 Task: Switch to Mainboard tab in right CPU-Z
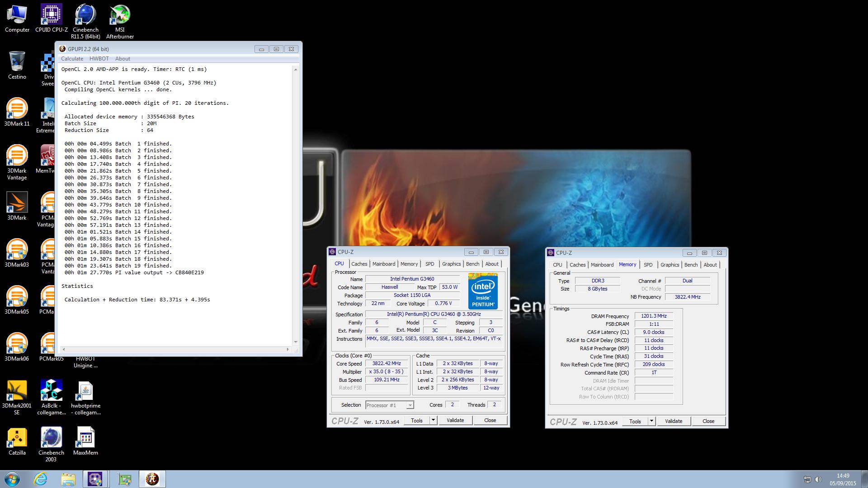pyautogui.click(x=602, y=265)
